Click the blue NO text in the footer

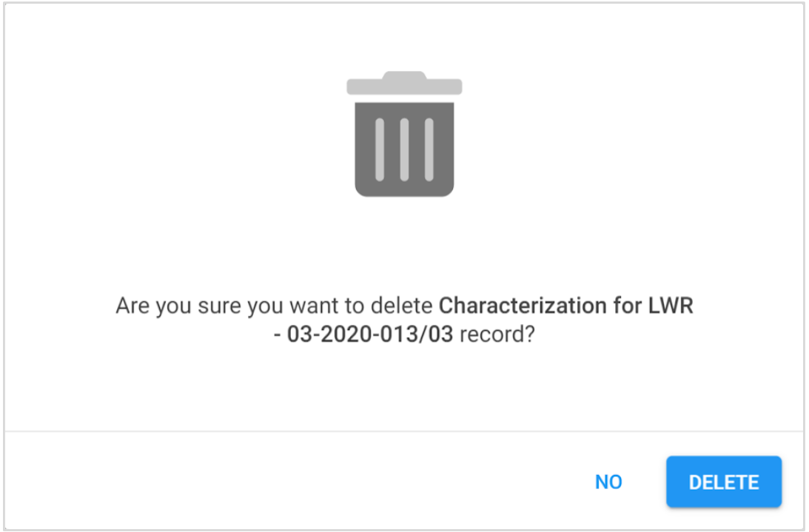[x=608, y=482]
